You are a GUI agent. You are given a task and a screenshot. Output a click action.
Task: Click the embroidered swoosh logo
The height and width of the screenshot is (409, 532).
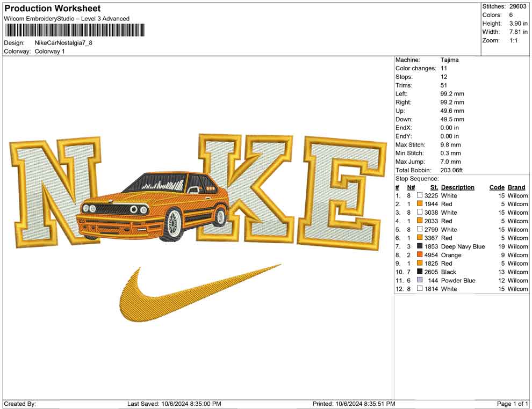pyautogui.click(x=200, y=293)
